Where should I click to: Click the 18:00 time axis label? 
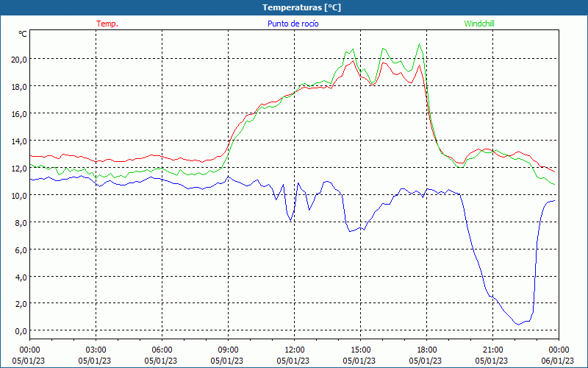pyautogui.click(x=427, y=350)
